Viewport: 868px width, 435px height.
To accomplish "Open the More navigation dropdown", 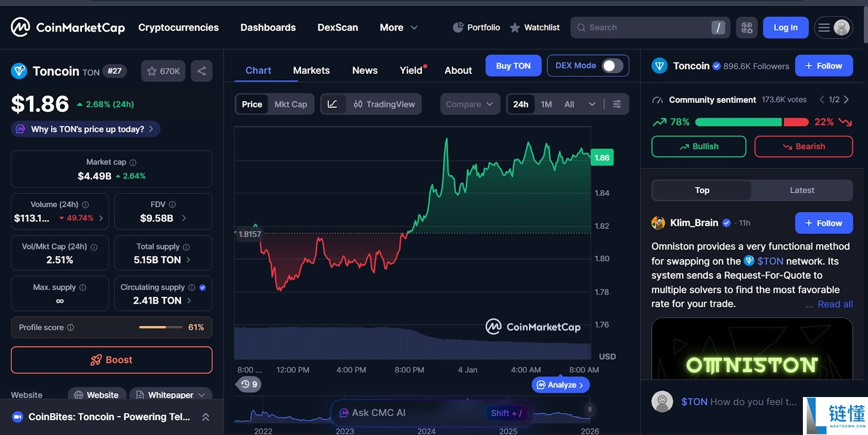I will (x=399, y=28).
